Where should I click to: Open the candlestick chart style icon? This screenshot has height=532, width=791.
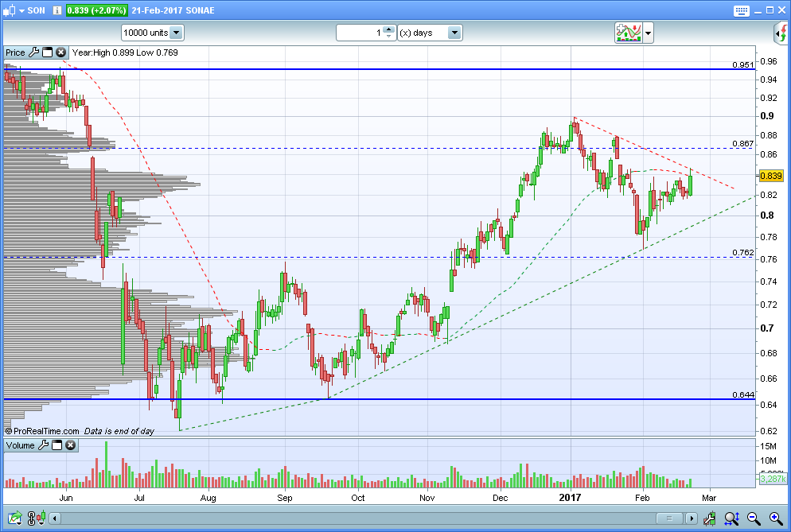(9, 10)
